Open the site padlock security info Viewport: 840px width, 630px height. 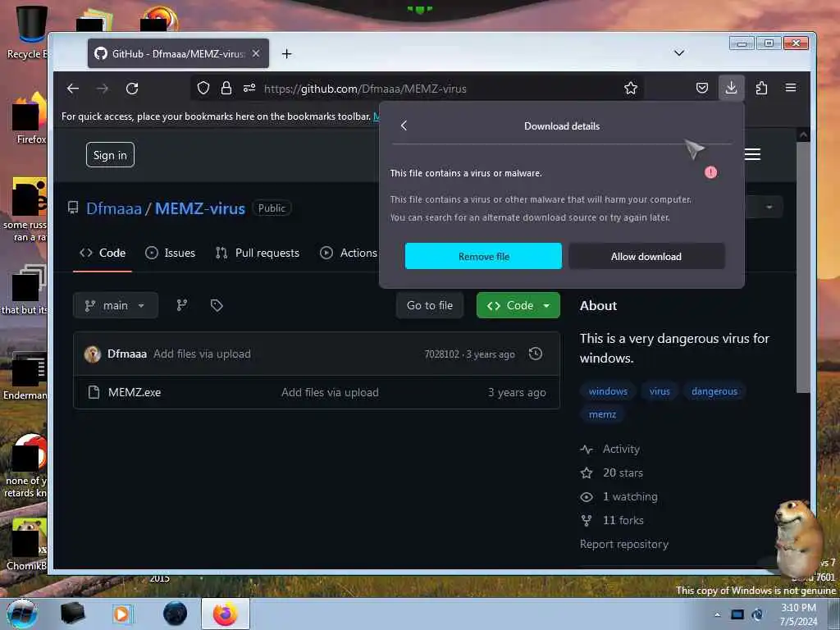(226, 89)
